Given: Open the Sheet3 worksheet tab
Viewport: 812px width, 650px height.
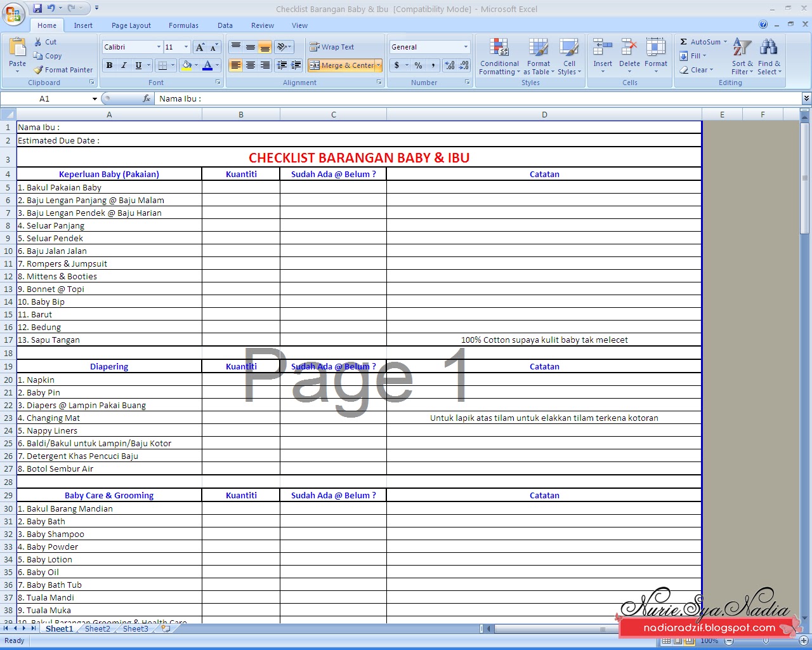Looking at the screenshot, I should [135, 629].
